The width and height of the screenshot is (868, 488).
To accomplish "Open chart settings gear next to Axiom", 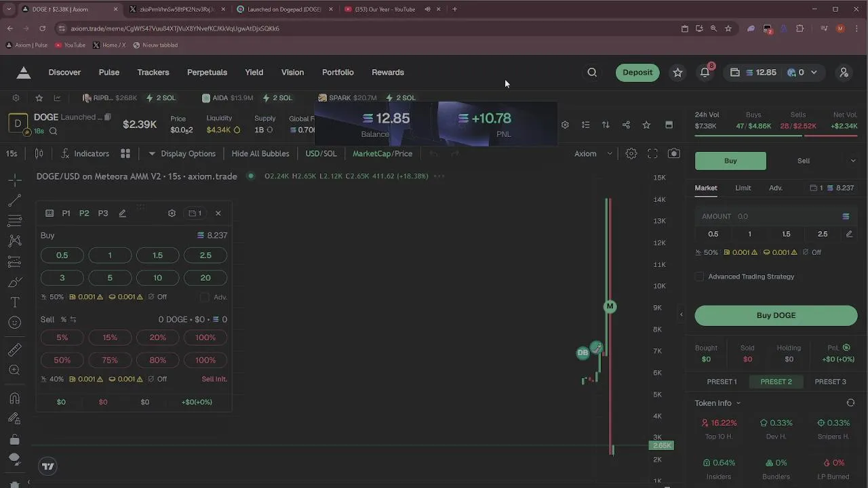I will pos(631,154).
